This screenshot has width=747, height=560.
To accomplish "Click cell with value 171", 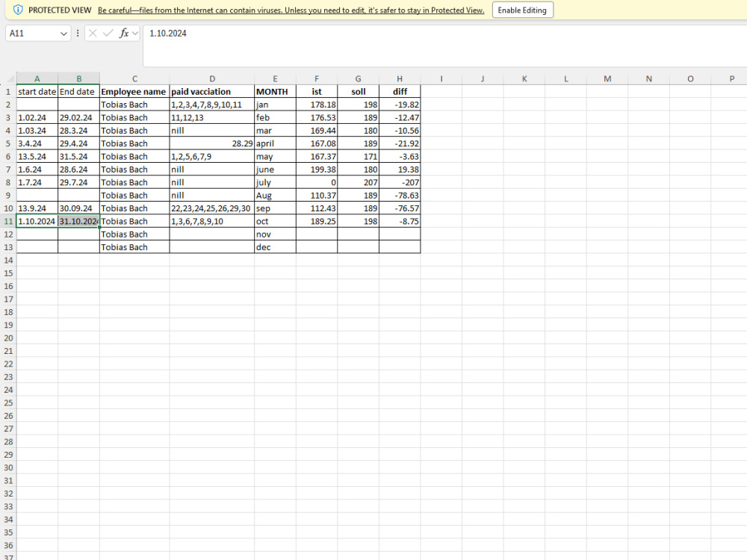I will (x=359, y=156).
